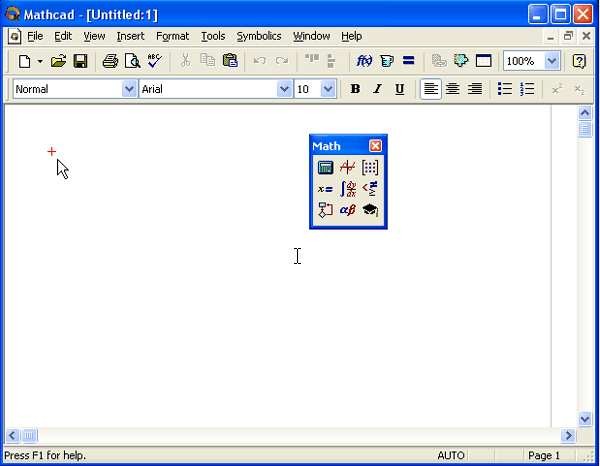Image resolution: width=600 pixels, height=466 pixels.
Task: Toggle Italic formatting
Action: [377, 89]
